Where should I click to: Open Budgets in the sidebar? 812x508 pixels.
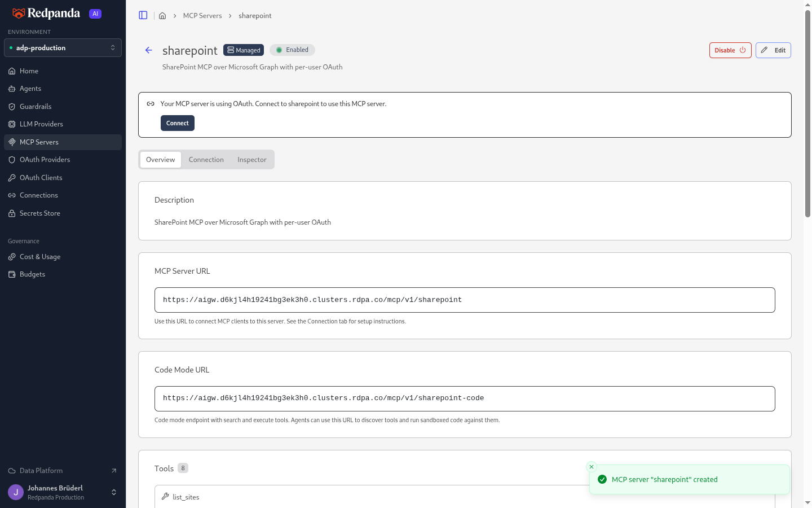(x=63, y=274)
